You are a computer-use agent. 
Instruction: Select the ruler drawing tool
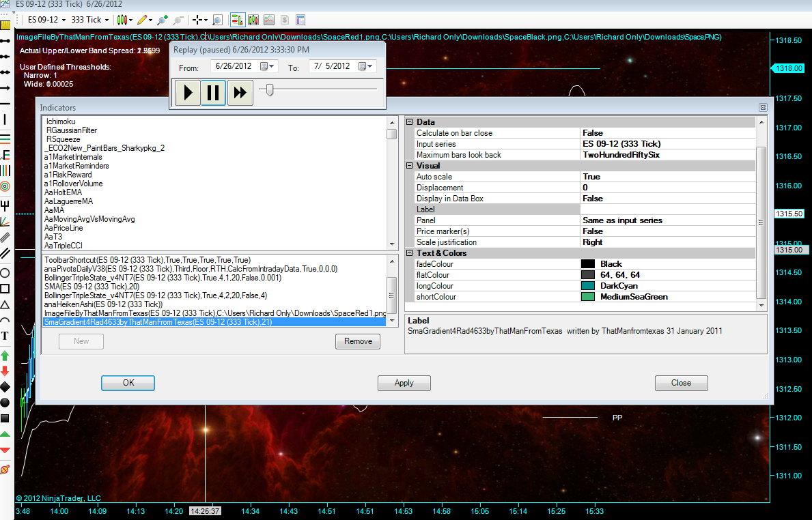[x=5, y=25]
